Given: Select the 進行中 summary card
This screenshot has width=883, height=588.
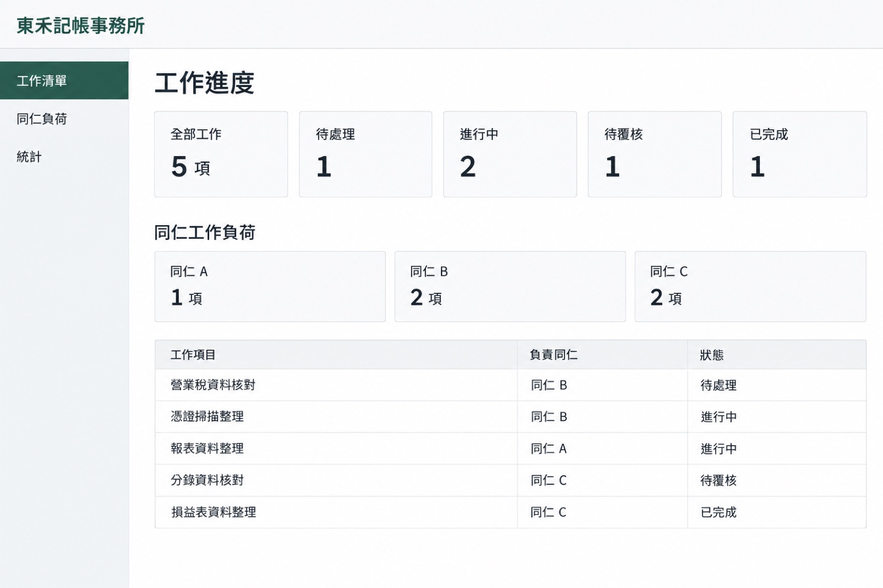Looking at the screenshot, I should [510, 154].
